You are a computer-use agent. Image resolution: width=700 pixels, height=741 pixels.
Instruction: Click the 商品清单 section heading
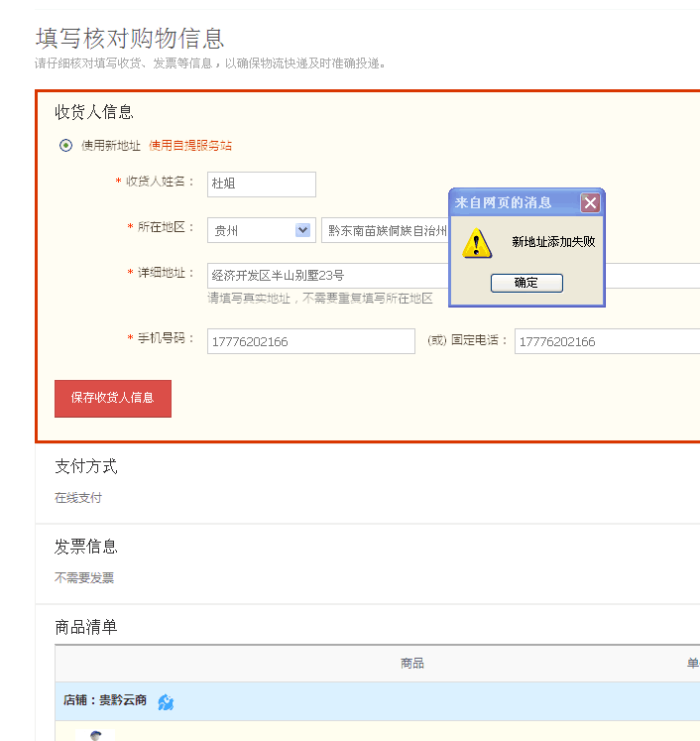86,627
